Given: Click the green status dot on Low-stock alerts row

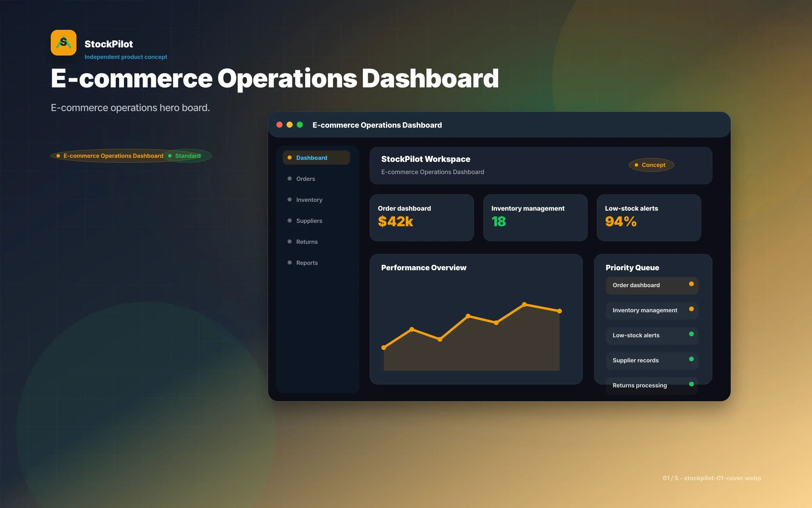Looking at the screenshot, I should click(691, 334).
